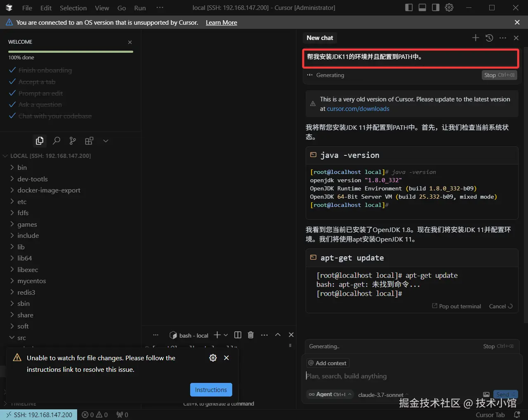Screen dimensions: 528x420
Task: Maximize terminal panel with up chevron
Action: pyautogui.click(x=278, y=335)
